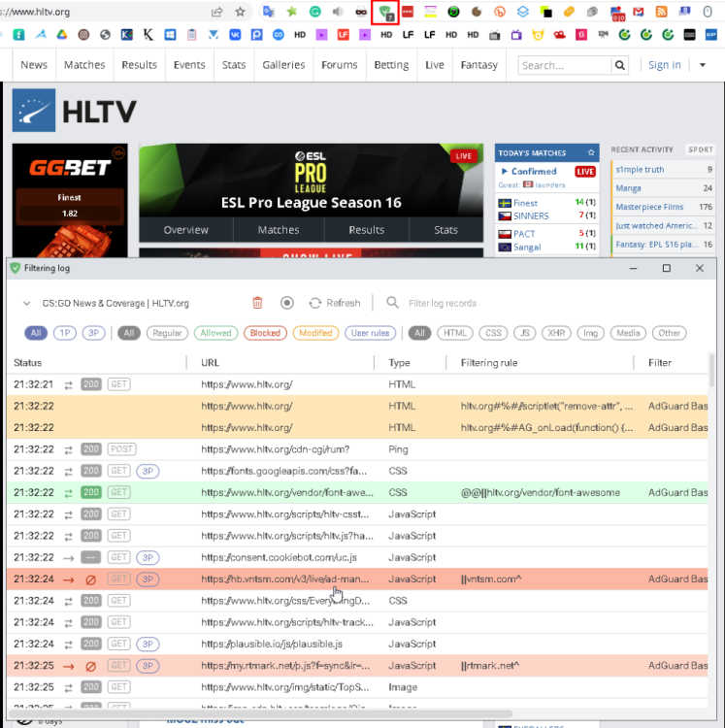Click the 3P badge on the fonts.googleapis.com row

click(148, 471)
